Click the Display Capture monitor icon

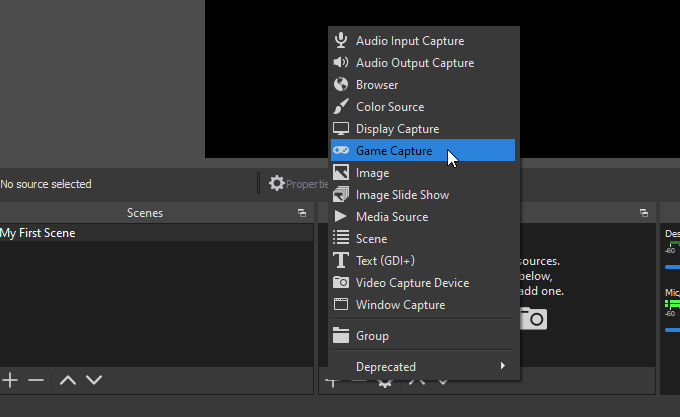[341, 129]
